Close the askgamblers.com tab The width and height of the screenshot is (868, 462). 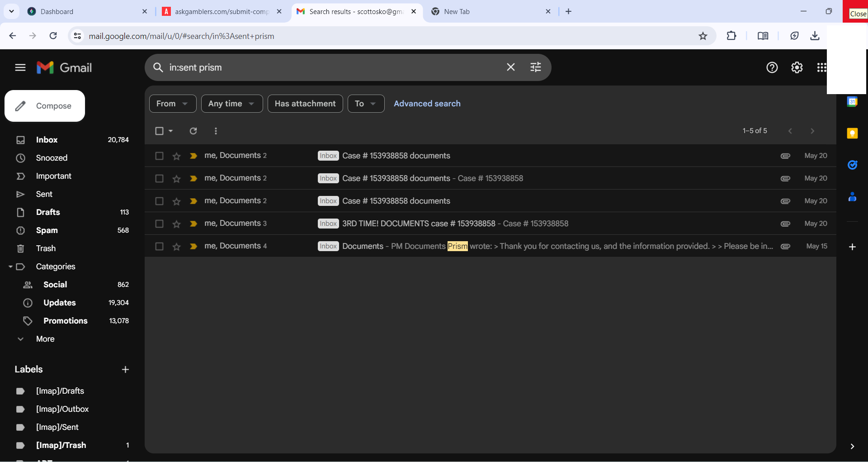[279, 11]
